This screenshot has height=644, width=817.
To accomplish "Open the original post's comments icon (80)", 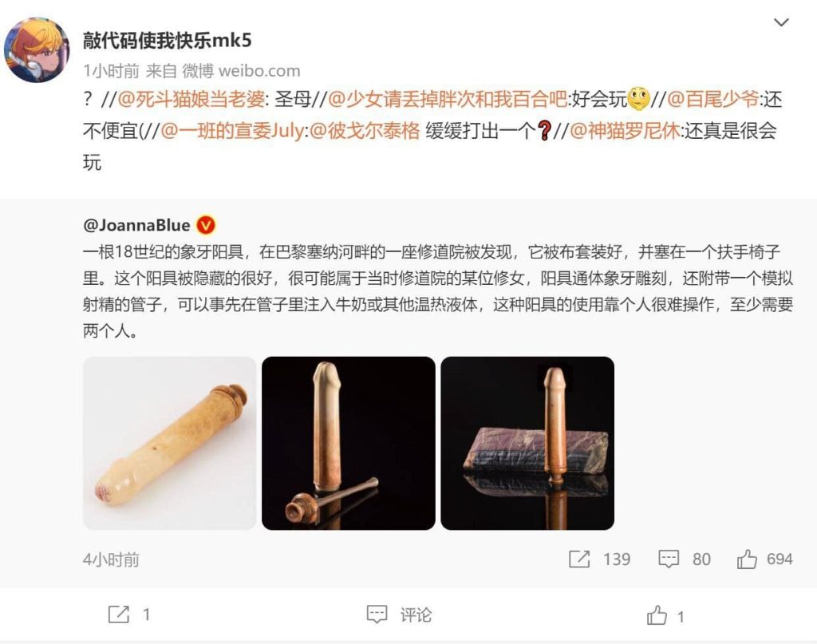I will (x=669, y=559).
